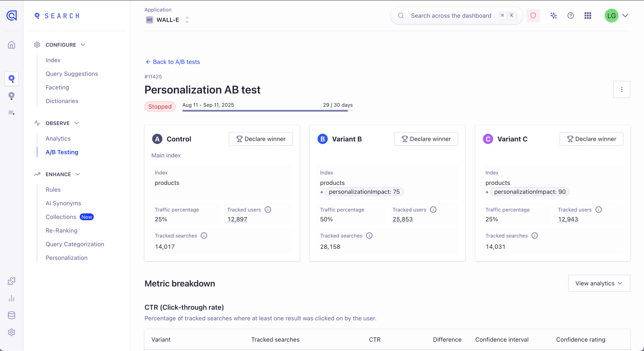This screenshot has height=351, width=644.
Task: Open the Crawler list icon in the sidebar
Action: point(12,113)
